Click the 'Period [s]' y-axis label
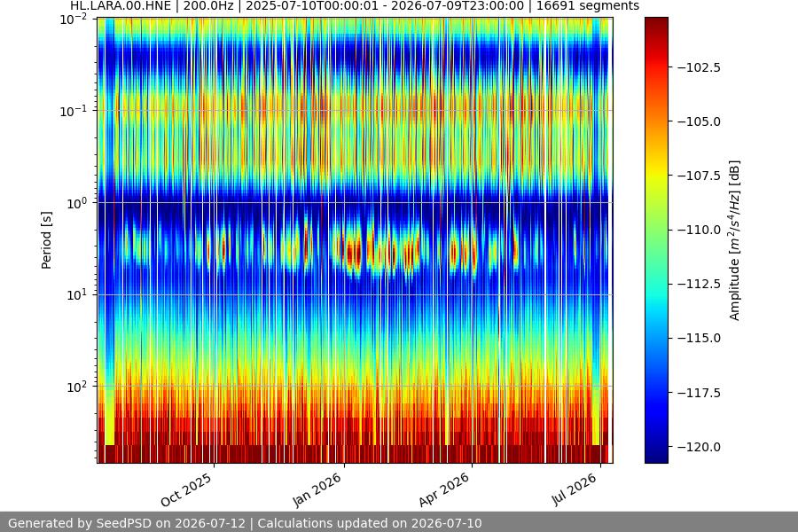The width and height of the screenshot is (798, 532). [x=46, y=240]
